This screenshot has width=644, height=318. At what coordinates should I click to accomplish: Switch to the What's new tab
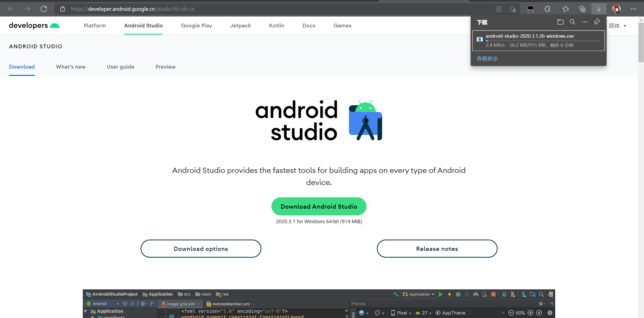71,67
